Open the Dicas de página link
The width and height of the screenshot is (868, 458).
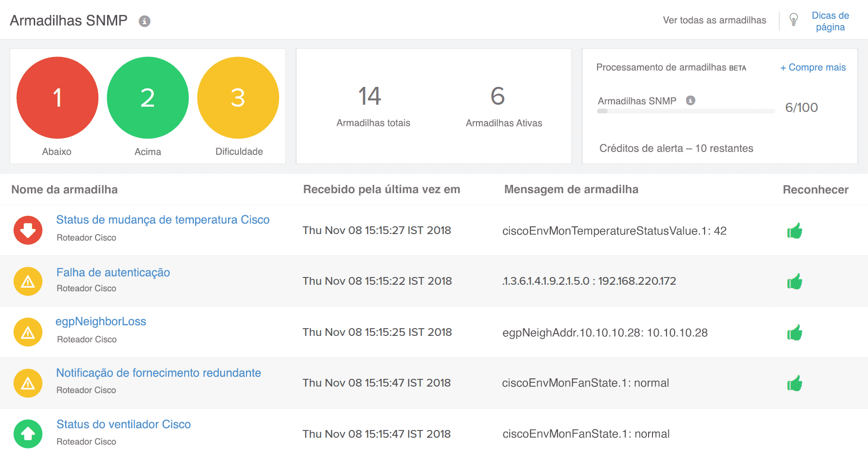coord(830,21)
